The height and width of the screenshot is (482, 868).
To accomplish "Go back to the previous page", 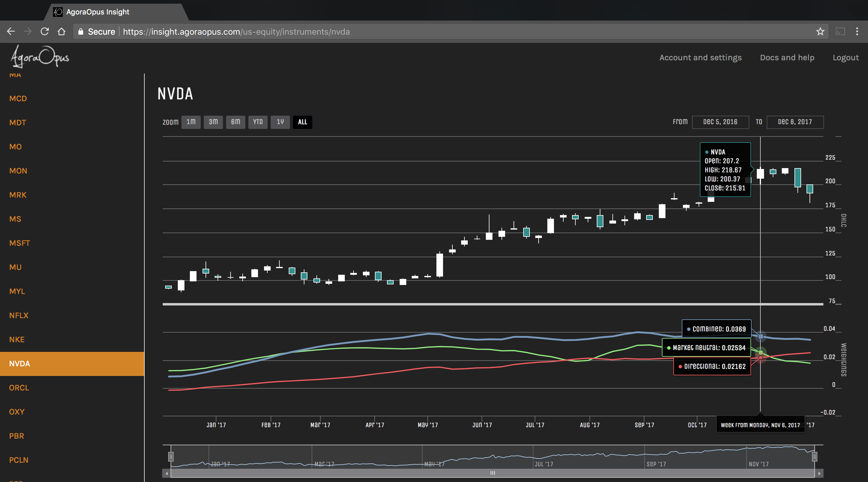I will 11,31.
